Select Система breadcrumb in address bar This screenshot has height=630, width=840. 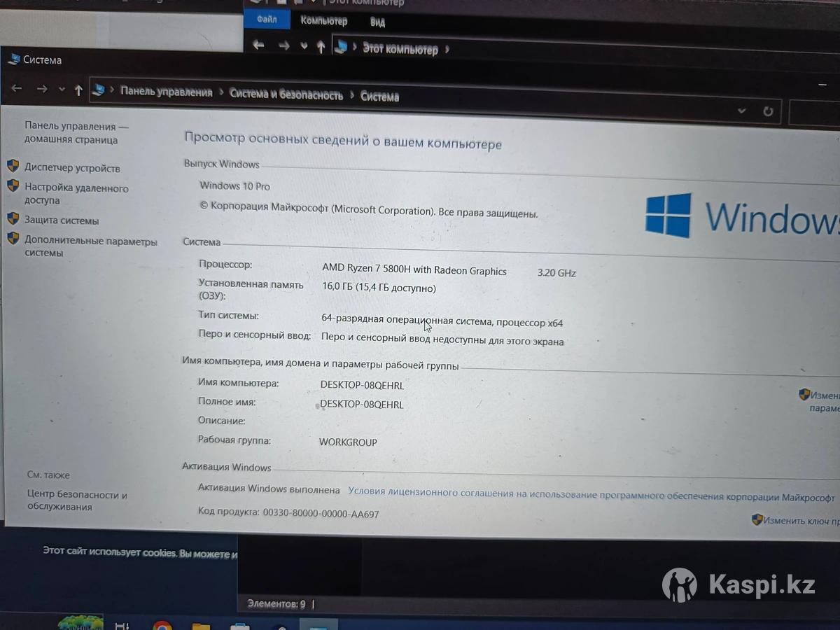[x=379, y=97]
